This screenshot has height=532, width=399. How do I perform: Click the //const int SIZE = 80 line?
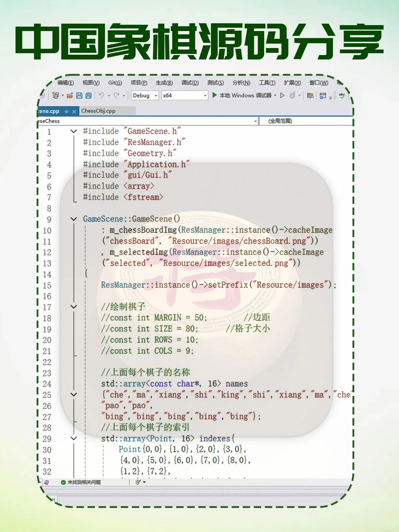pyautogui.click(x=186, y=329)
